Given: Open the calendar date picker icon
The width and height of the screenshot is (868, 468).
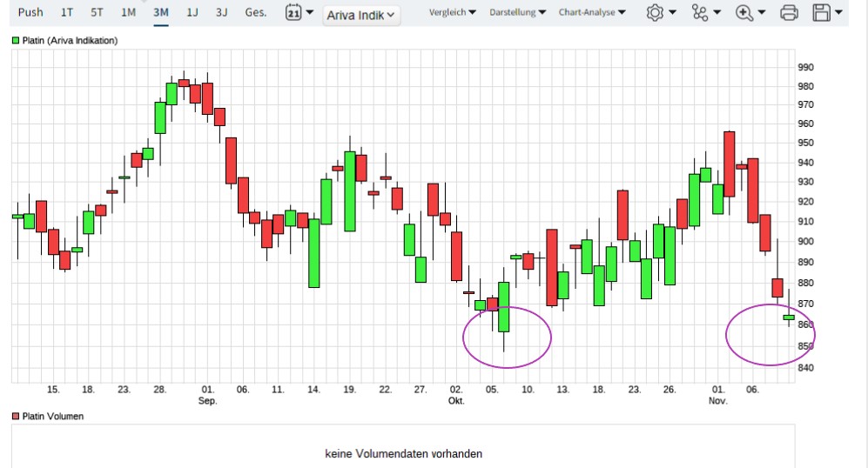Looking at the screenshot, I should click(x=293, y=12).
